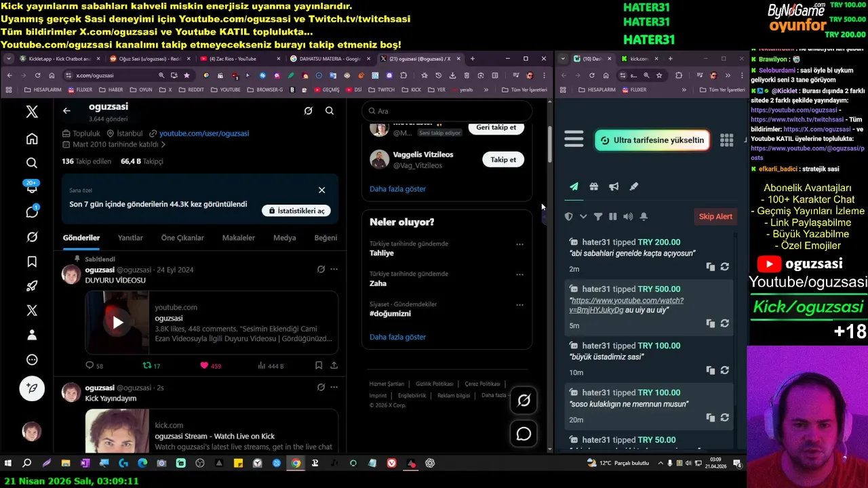
Task: Open options for Zaha trend
Action: coord(519,274)
